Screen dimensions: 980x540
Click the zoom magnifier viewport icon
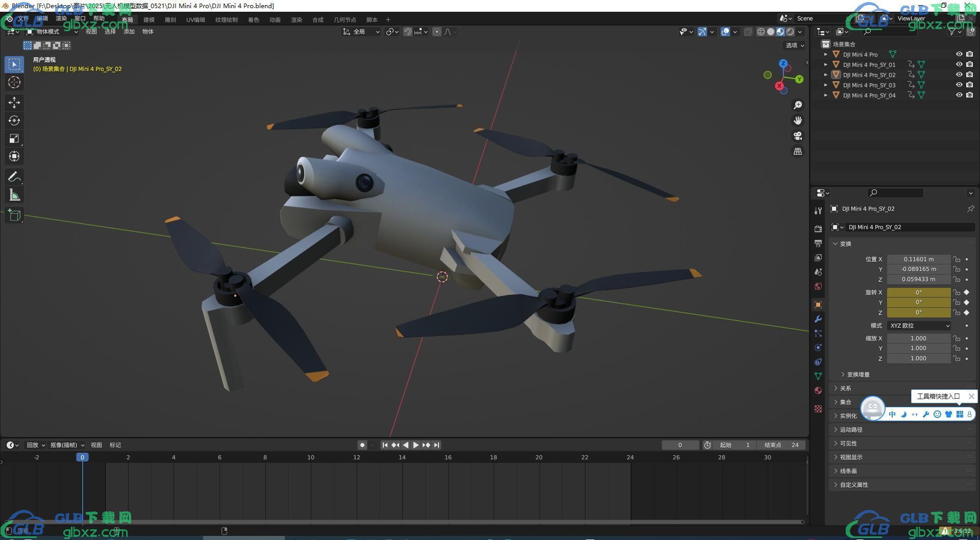click(x=797, y=105)
